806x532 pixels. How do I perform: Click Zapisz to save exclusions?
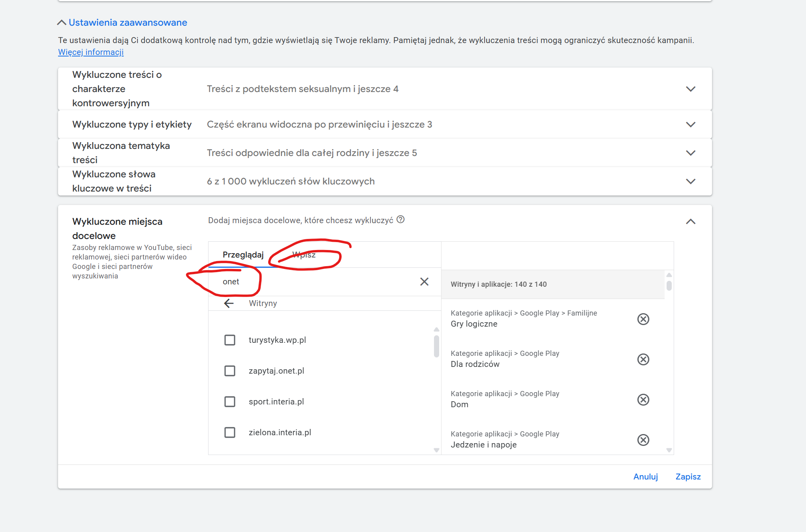click(x=688, y=477)
